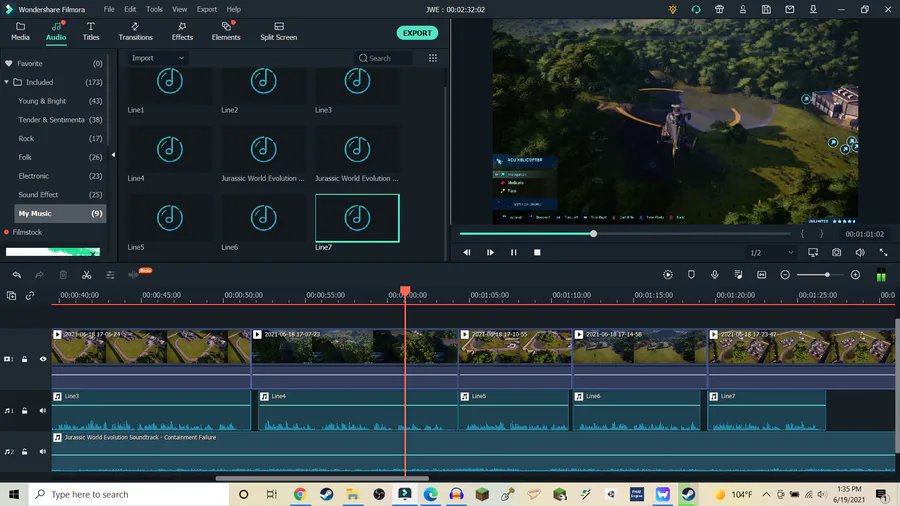
Task: Click the Play button in preview
Action: coord(490,252)
